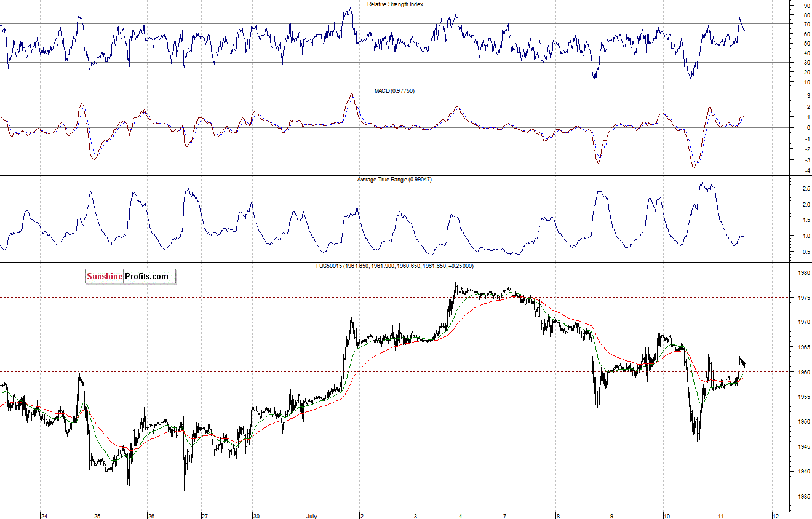Click the 7 date label on time axis

[x=504, y=515]
